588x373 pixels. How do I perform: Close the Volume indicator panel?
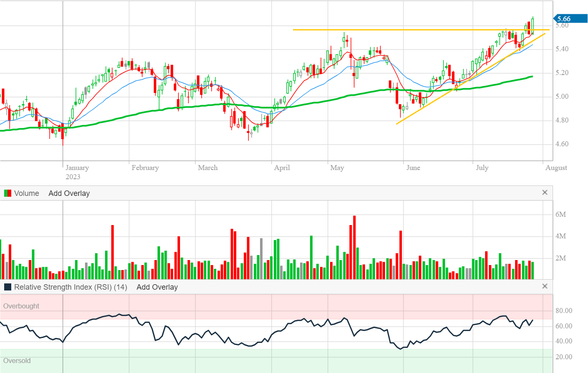pyautogui.click(x=544, y=193)
